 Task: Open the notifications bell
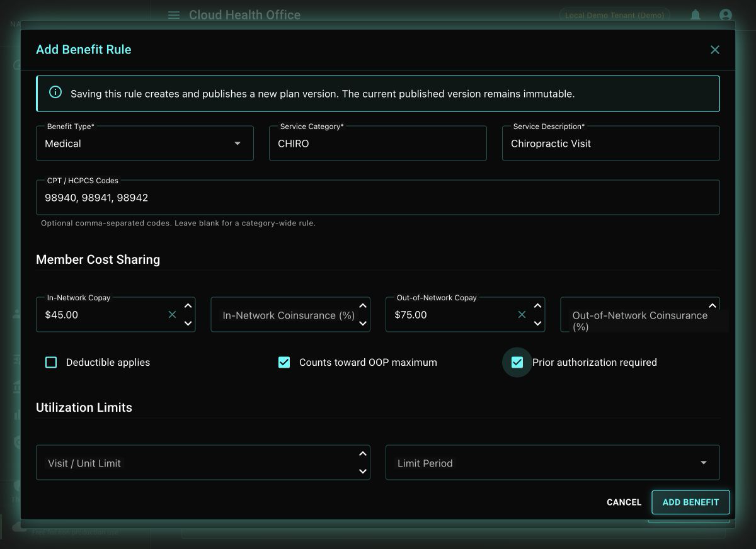(696, 14)
